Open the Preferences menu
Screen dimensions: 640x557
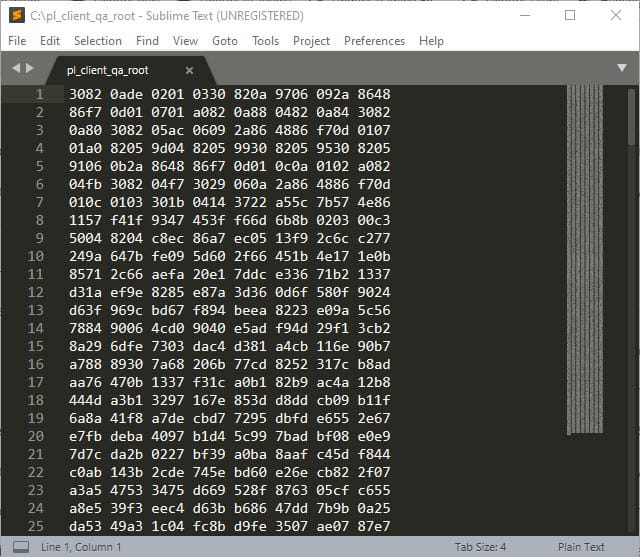(374, 41)
